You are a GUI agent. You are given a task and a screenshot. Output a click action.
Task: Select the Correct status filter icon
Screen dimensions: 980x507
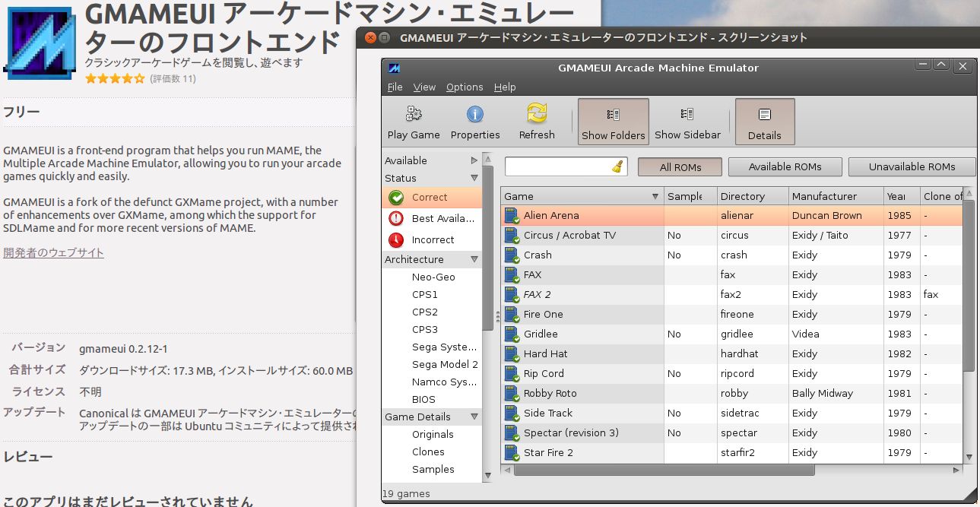point(396,198)
